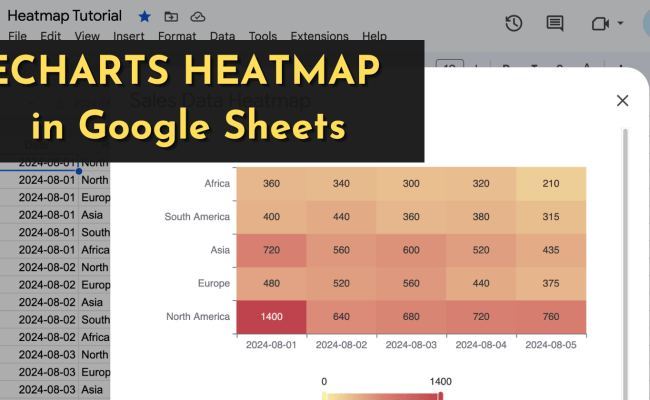
Task: Adjust the visual map's 1400 slider handle
Action: point(441,396)
